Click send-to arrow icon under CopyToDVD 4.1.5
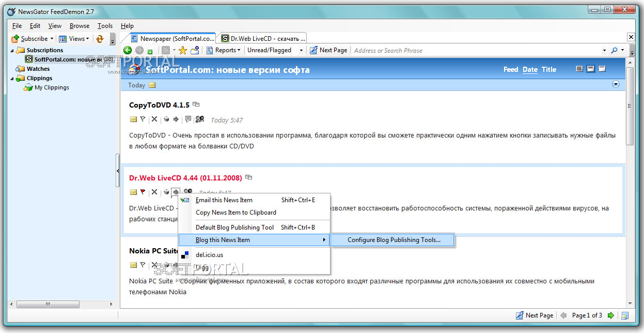This screenshot has height=333, width=644. (176, 119)
